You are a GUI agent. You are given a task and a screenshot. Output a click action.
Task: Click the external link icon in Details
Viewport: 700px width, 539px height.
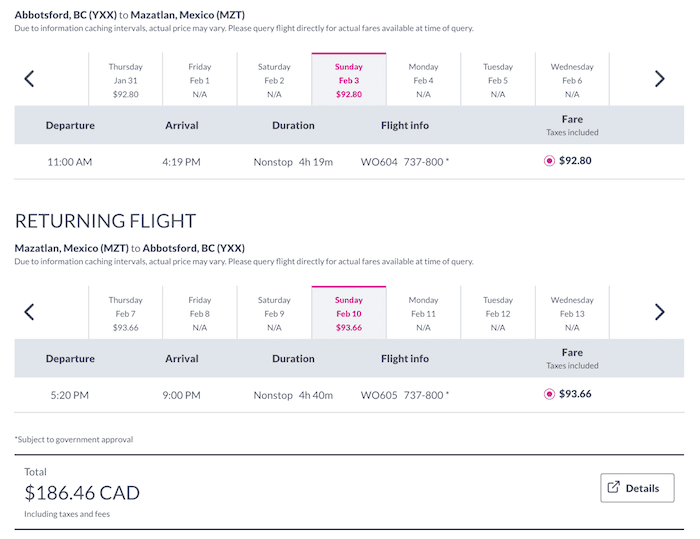tap(614, 487)
